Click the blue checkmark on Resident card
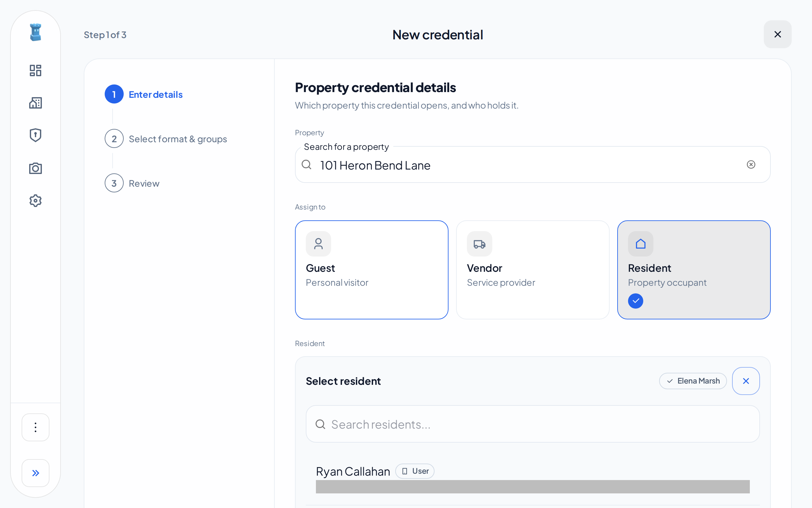Image resolution: width=812 pixels, height=508 pixels. [x=636, y=301]
